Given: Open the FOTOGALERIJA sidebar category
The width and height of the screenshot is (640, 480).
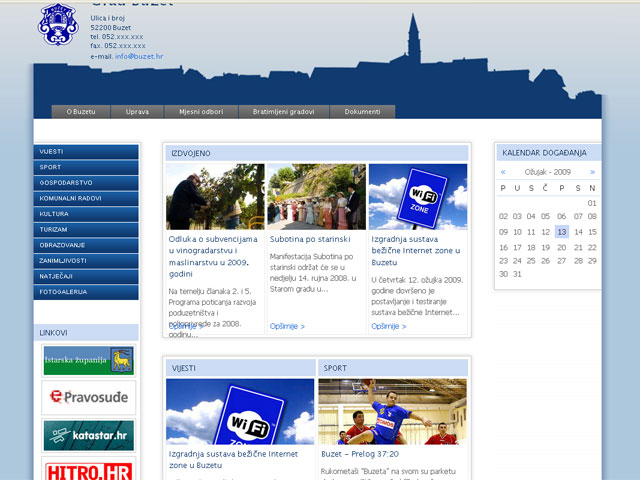Looking at the screenshot, I should [x=86, y=292].
